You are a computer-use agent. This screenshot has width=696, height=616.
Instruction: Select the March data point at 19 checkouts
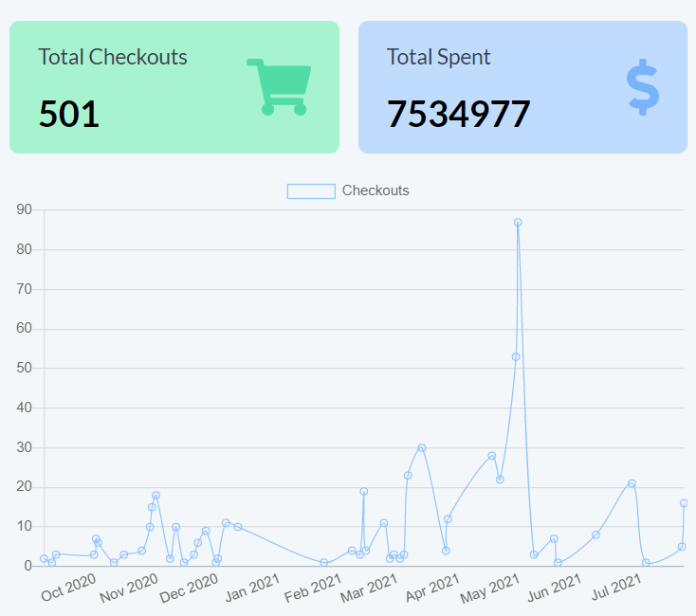pyautogui.click(x=363, y=491)
